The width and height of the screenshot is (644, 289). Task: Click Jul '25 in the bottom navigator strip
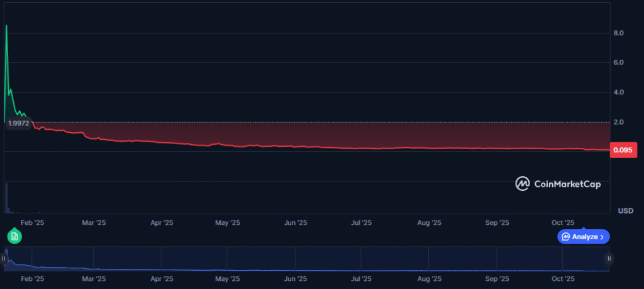tap(361, 278)
